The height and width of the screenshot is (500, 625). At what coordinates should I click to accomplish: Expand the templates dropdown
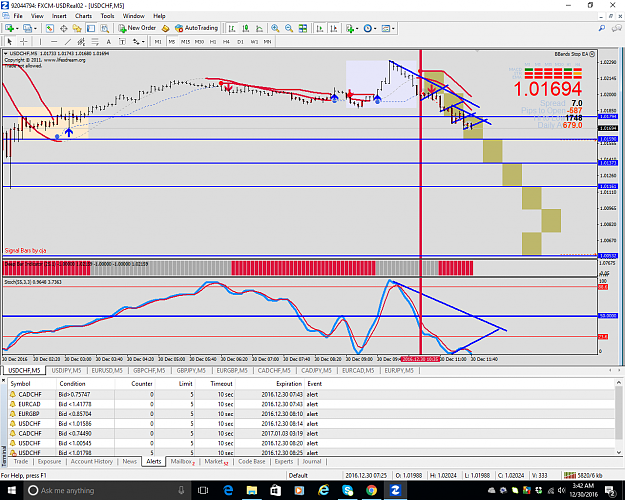click(393, 28)
